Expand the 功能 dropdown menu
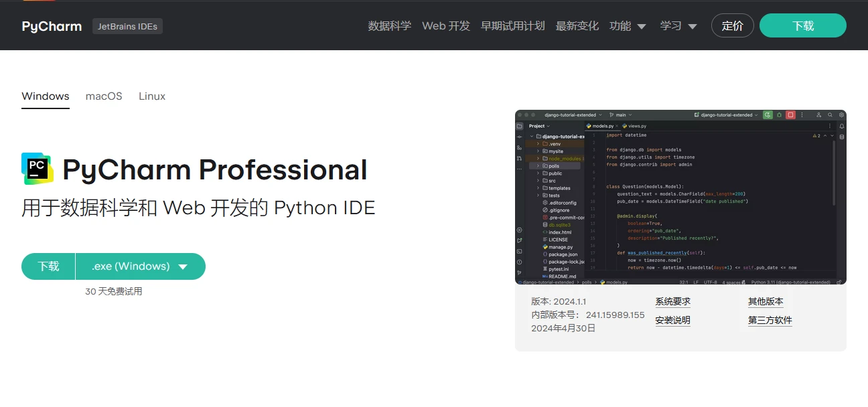This screenshot has width=868, height=407. point(628,26)
